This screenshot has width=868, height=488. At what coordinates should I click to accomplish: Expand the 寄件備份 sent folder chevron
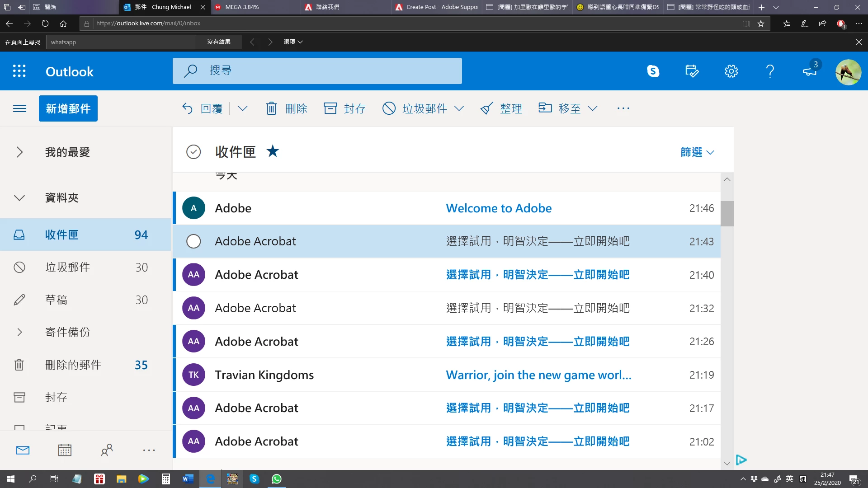[x=19, y=333]
